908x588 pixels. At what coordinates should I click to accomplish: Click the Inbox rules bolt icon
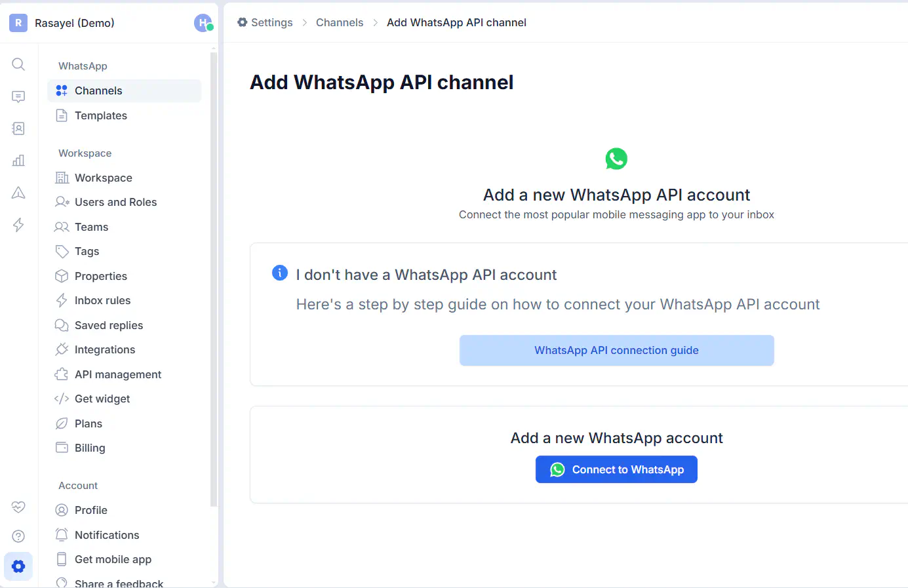pos(62,300)
